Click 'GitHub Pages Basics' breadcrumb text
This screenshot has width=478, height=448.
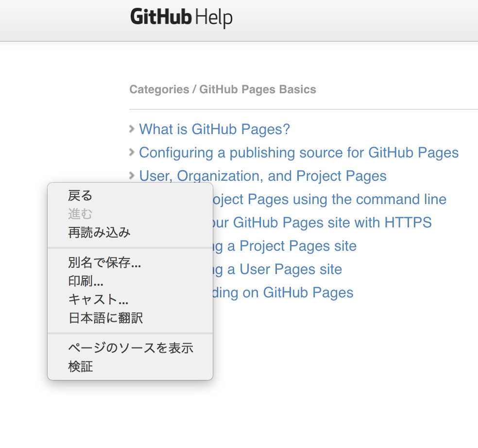pyautogui.click(x=257, y=89)
